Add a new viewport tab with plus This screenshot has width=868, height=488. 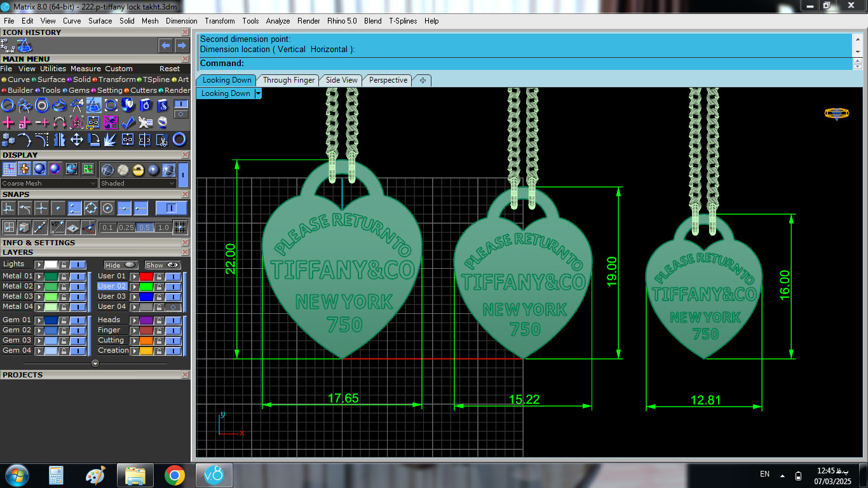(x=423, y=80)
